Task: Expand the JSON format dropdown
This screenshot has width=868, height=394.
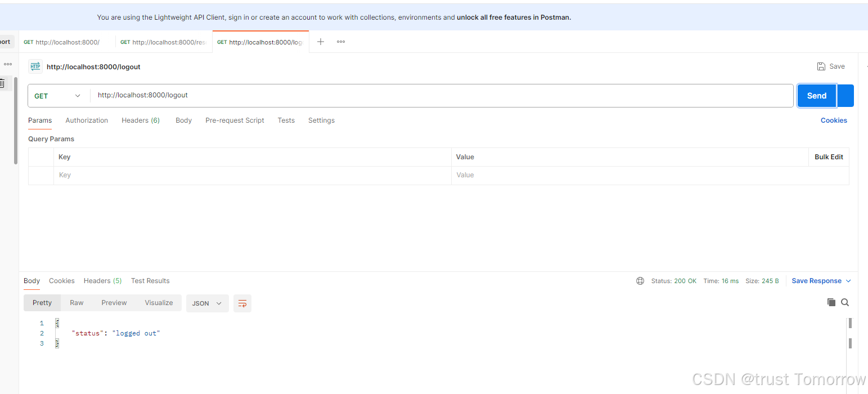Action: pos(208,303)
